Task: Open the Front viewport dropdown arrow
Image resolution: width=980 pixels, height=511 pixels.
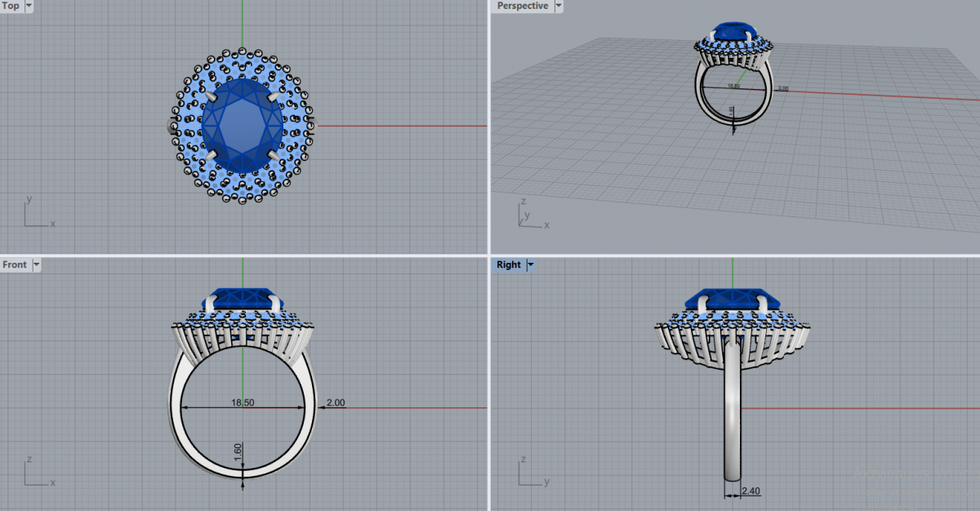Action: click(36, 264)
